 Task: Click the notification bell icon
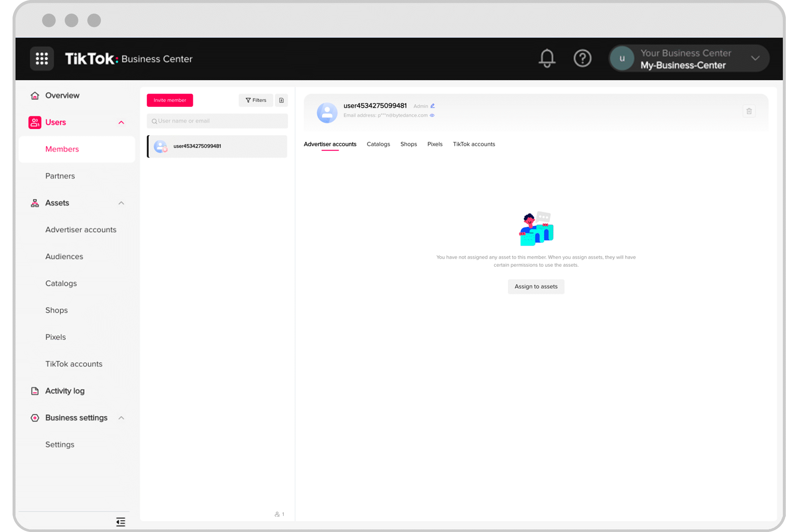click(547, 58)
